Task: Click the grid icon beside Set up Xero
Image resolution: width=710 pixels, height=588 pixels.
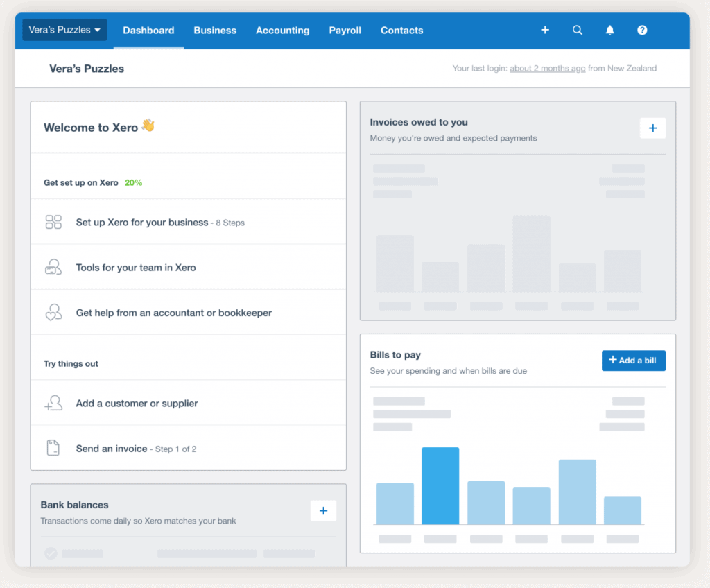Action: (x=54, y=221)
